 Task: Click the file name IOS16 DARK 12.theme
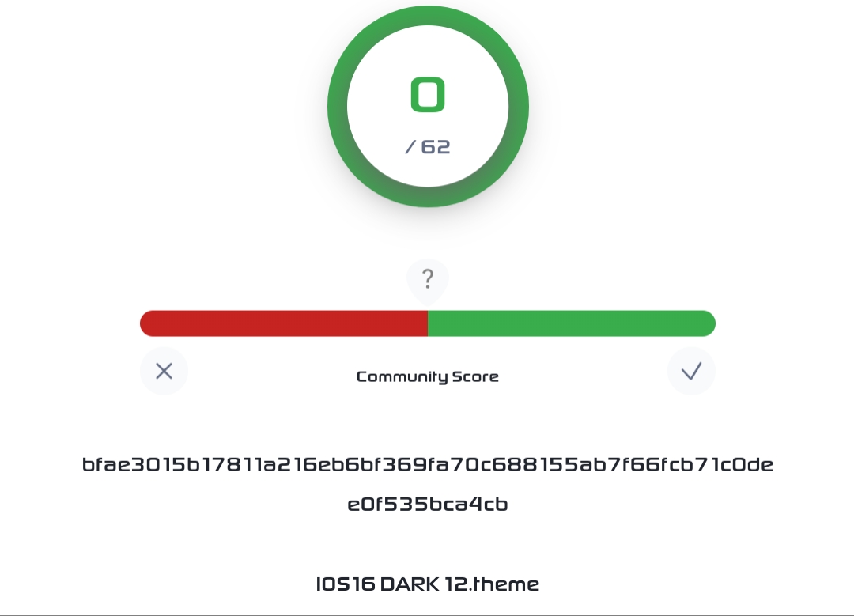[427, 584]
